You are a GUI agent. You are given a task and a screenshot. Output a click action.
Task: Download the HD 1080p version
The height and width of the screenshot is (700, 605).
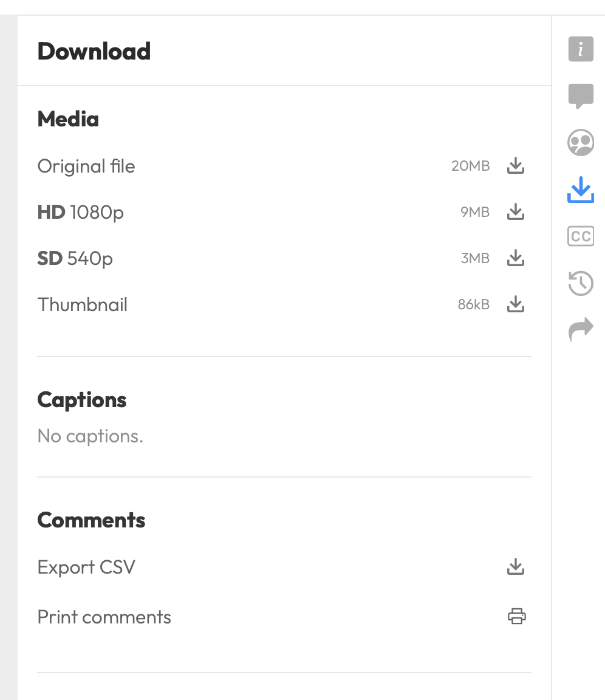coord(516,212)
